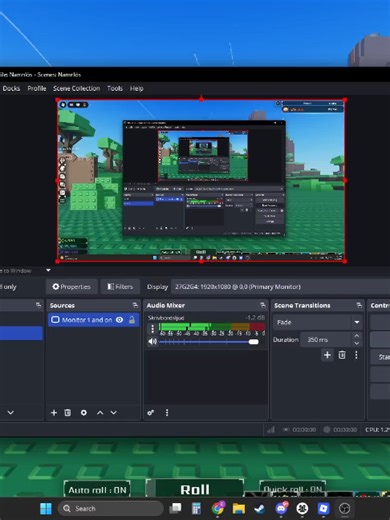Decrease transition duration with down arrow
Viewport: 390px width, 520px height.
(357, 343)
